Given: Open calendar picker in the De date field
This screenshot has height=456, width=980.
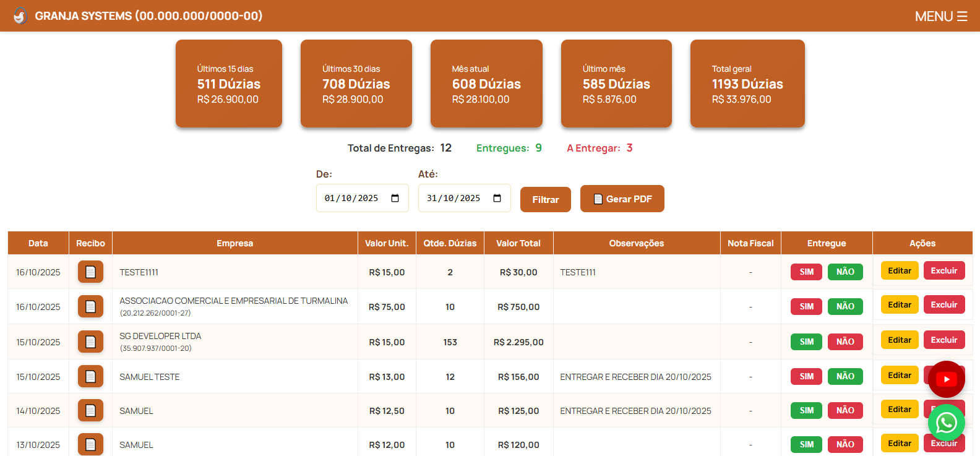Looking at the screenshot, I should 395,198.
